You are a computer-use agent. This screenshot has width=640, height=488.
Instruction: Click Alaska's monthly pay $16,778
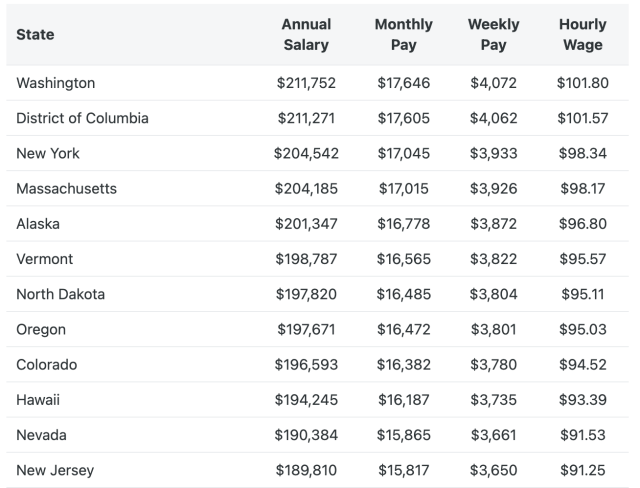coord(403,223)
